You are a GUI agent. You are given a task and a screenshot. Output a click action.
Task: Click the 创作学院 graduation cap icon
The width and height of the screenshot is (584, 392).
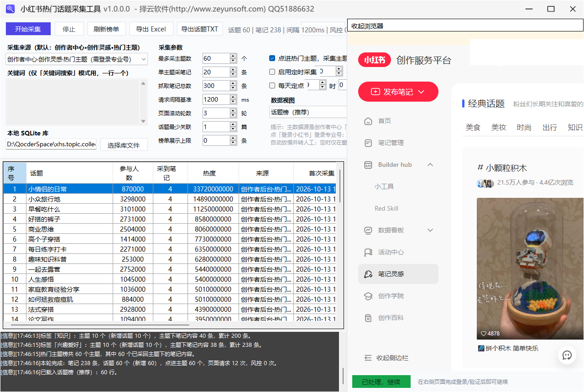click(x=368, y=296)
